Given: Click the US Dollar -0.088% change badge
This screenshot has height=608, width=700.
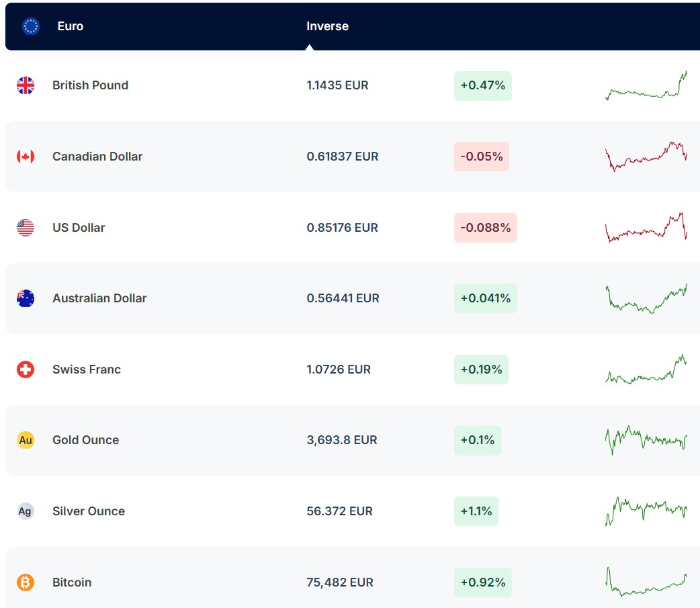Looking at the screenshot, I should click(485, 228).
